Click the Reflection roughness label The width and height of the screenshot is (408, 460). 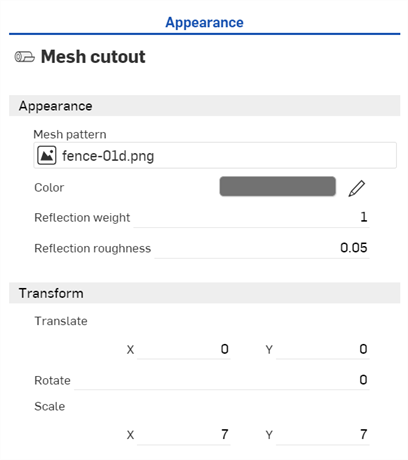click(x=93, y=248)
